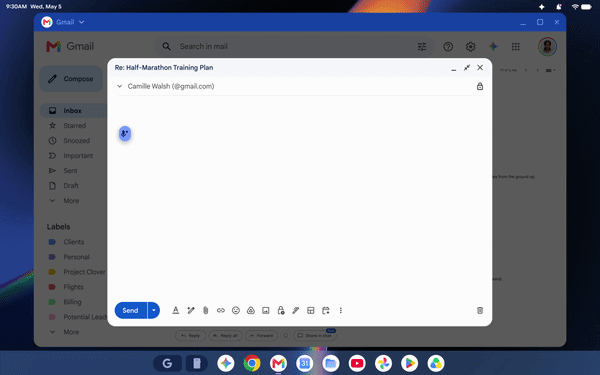600x375 pixels.
Task: Insert files using Google Drive icon
Action: point(251,310)
